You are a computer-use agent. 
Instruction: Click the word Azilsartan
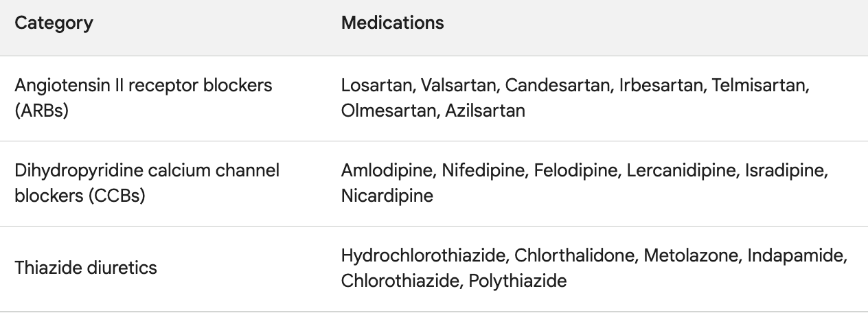coord(485,111)
